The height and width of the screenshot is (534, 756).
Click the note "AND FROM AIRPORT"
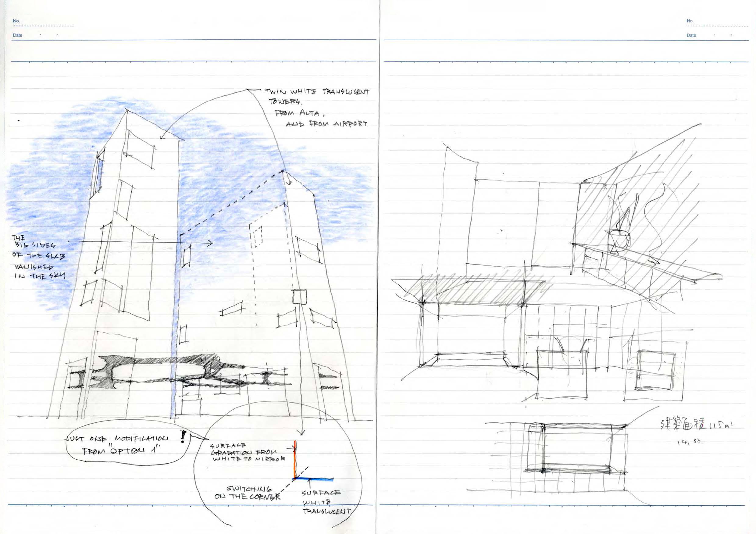(326, 124)
